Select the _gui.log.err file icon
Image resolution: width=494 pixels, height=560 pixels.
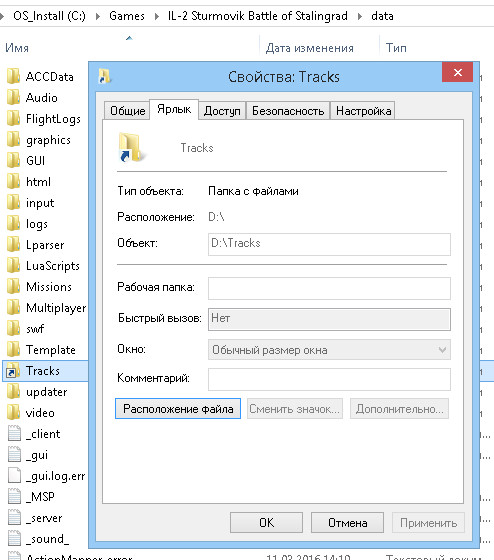click(x=14, y=476)
